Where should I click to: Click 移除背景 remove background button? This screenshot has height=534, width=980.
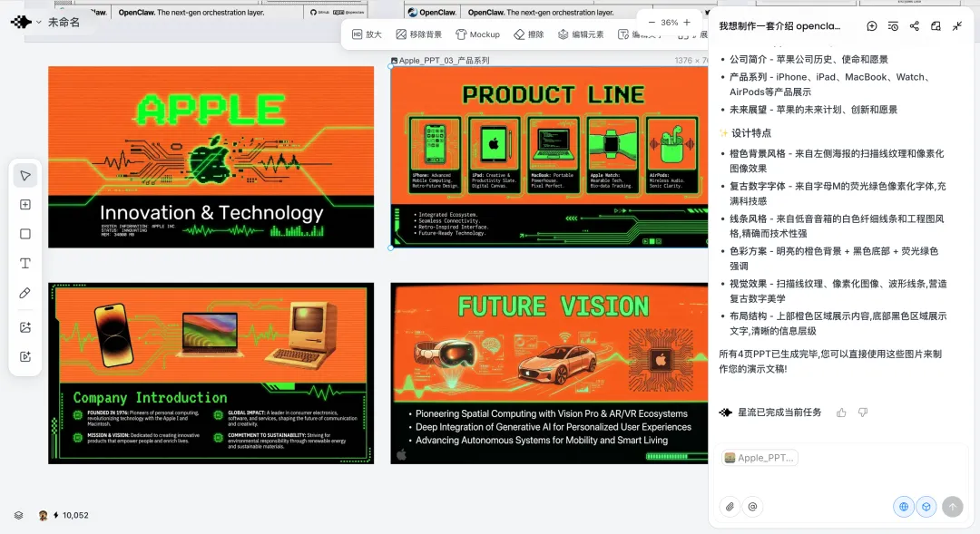point(418,34)
